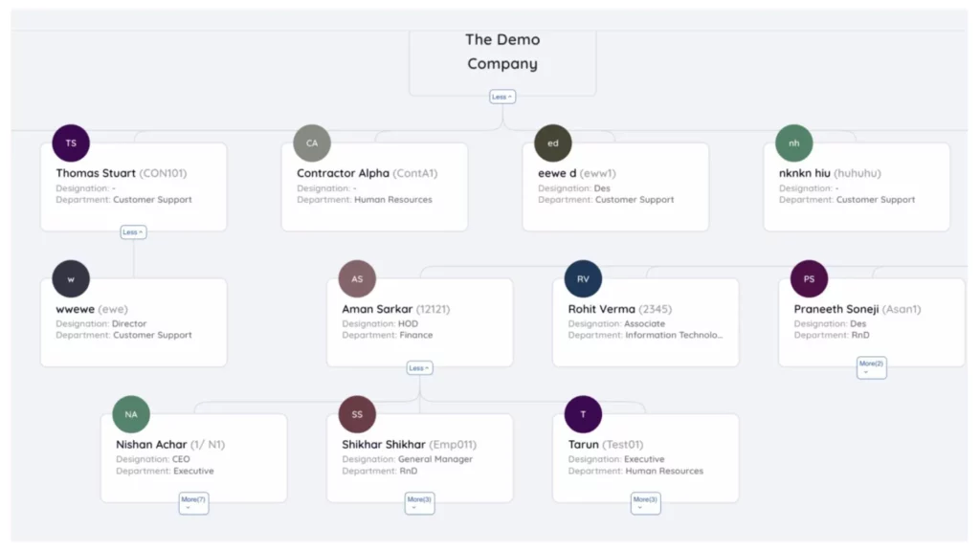This screenshot has width=980, height=551.
Task: Expand Nishan Achar's More(7) reports
Action: tap(193, 502)
